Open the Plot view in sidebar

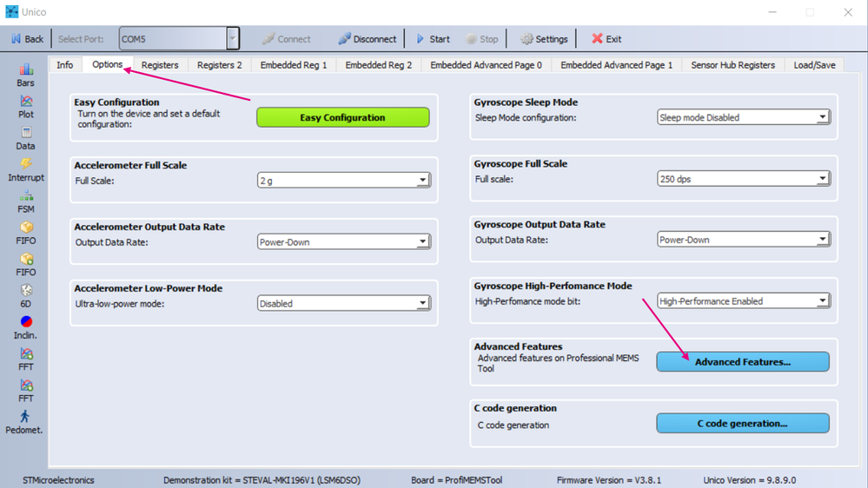tap(25, 107)
